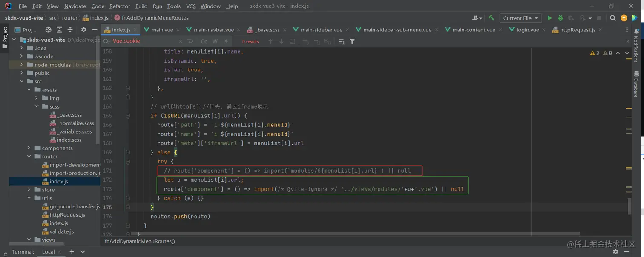Switch to login.vue tab
The image size is (644, 257).
(528, 30)
